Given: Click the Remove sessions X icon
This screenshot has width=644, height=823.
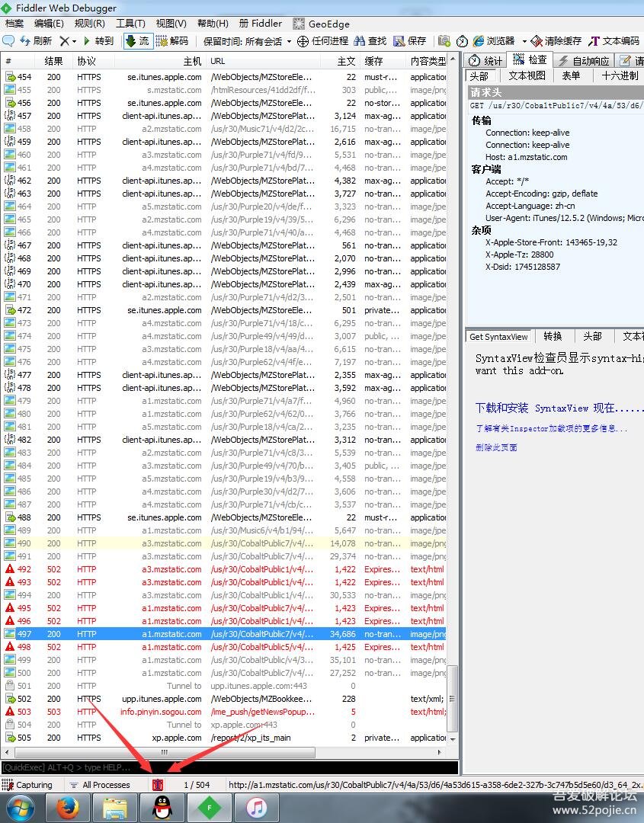Looking at the screenshot, I should click(x=64, y=41).
